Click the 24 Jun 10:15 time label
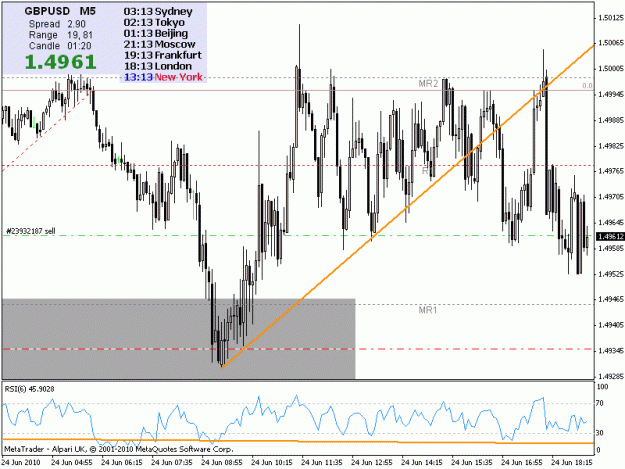This screenshot has width=625, height=469. (272, 462)
